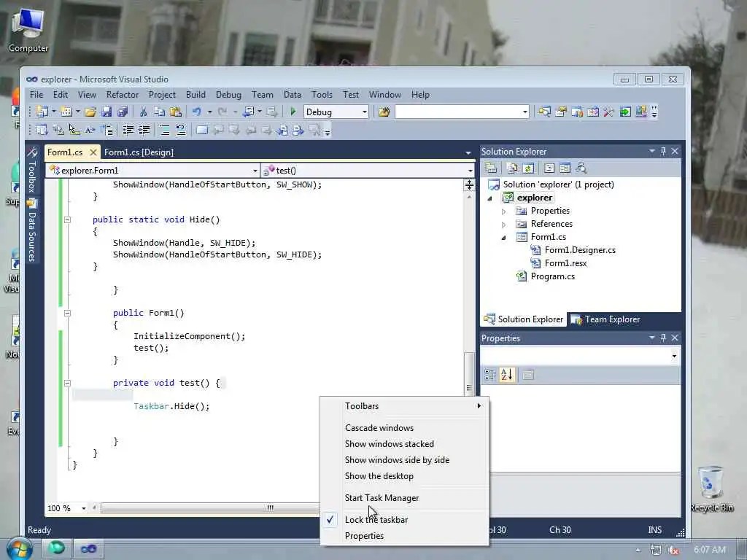Open the test() member dropdown
The height and width of the screenshot is (560, 747).
click(471, 171)
